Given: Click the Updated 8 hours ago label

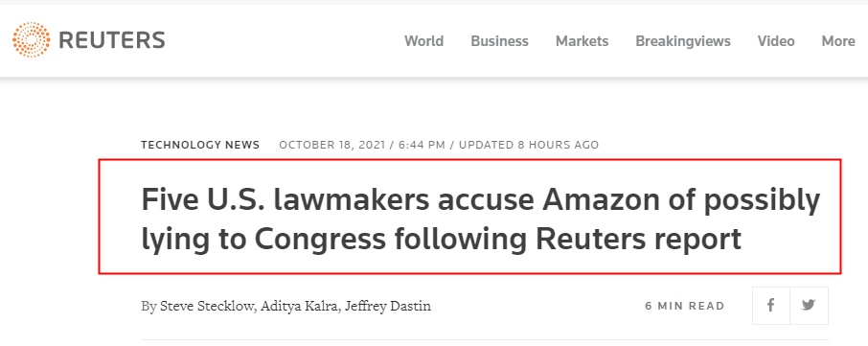Looking at the screenshot, I should point(529,145).
